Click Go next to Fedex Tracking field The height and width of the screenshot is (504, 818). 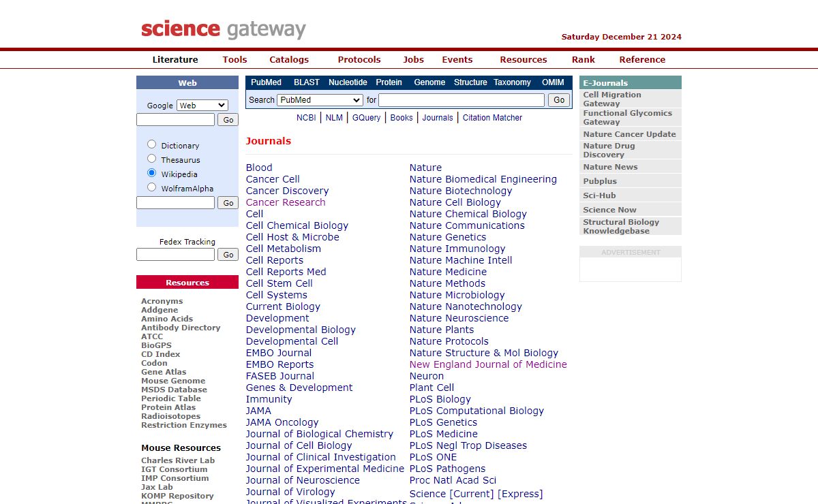tap(228, 255)
